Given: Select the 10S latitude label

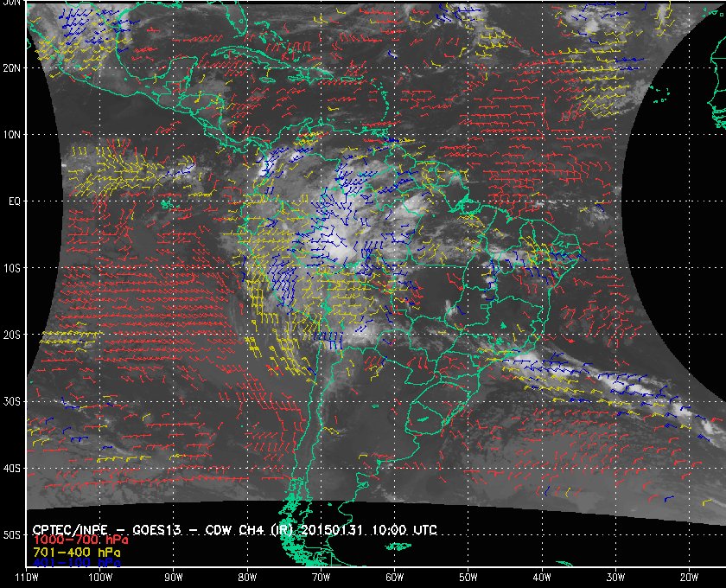Looking at the screenshot, I should [x=12, y=268].
